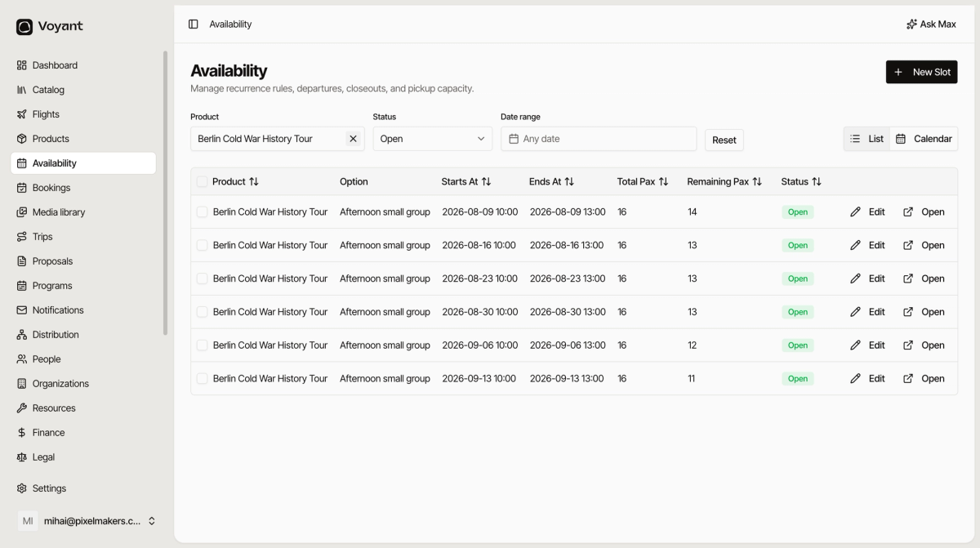Click the Proposals document icon
Screen dimensions: 980x548
click(22, 261)
